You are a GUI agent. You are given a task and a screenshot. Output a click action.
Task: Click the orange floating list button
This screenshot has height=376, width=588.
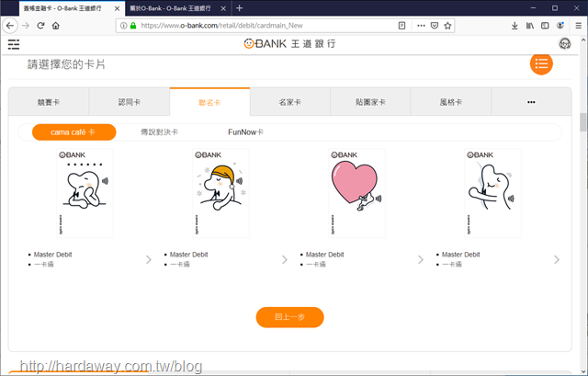tap(541, 63)
